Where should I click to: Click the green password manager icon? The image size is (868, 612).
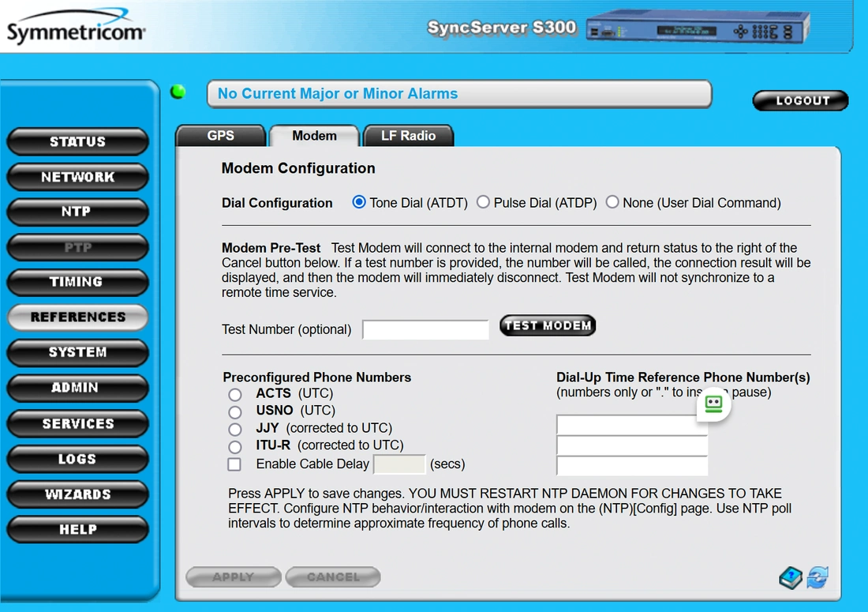coord(713,404)
